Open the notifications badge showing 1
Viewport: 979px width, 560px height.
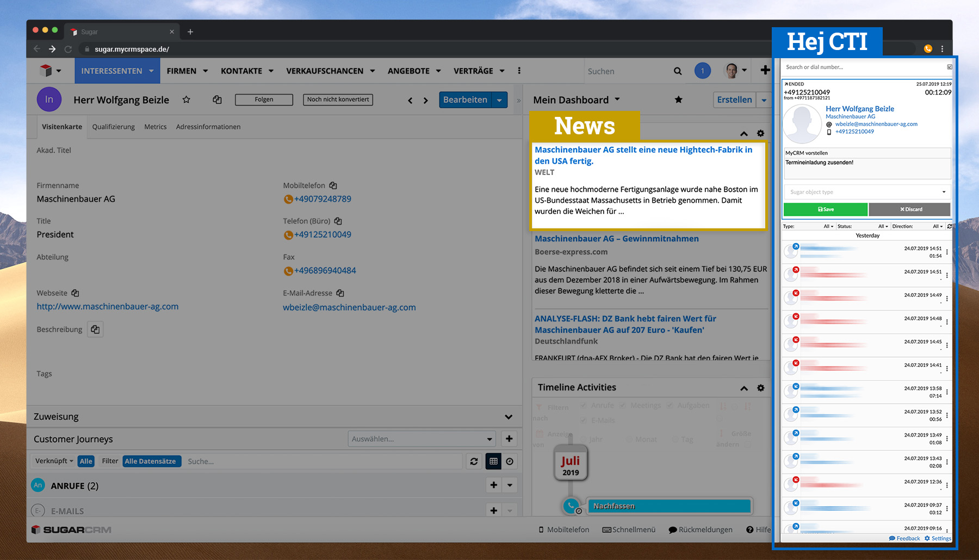pos(702,71)
